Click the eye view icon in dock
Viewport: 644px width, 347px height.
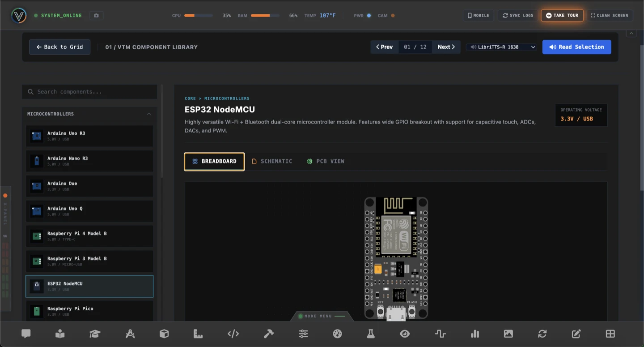[405, 334]
